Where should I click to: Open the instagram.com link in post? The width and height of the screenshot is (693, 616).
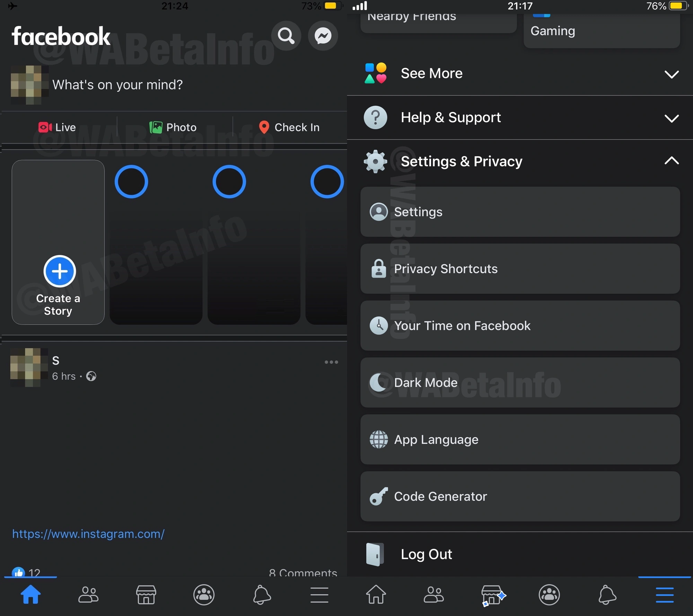tap(88, 534)
